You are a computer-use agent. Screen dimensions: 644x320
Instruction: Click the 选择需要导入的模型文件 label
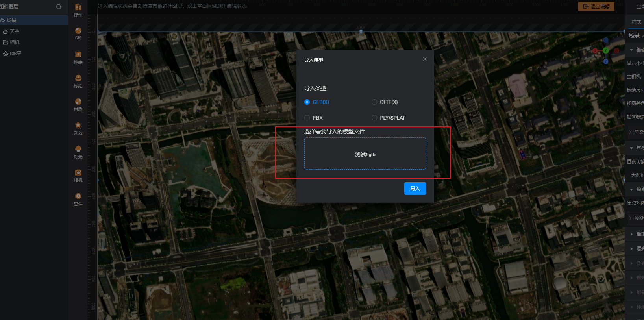coord(335,131)
